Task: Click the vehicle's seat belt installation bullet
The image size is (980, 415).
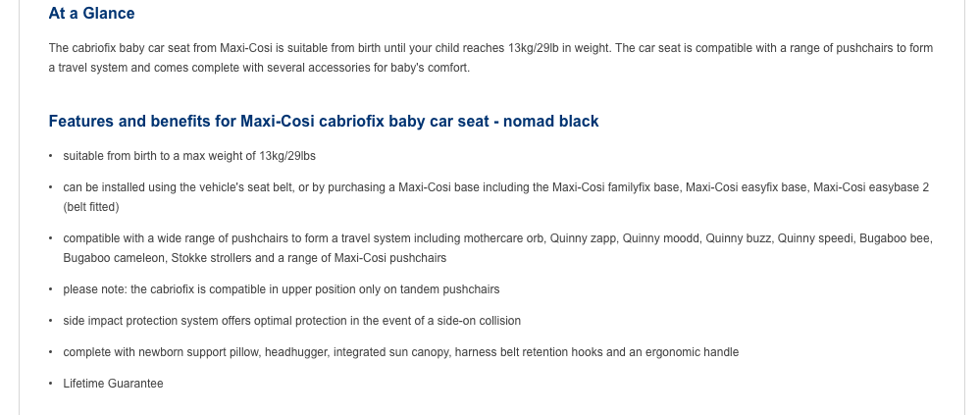Action: point(496,197)
